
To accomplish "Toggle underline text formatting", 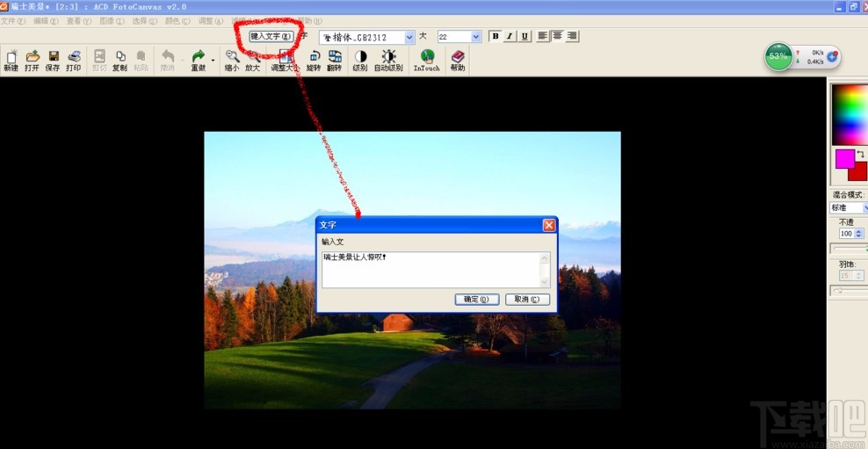I will click(524, 36).
